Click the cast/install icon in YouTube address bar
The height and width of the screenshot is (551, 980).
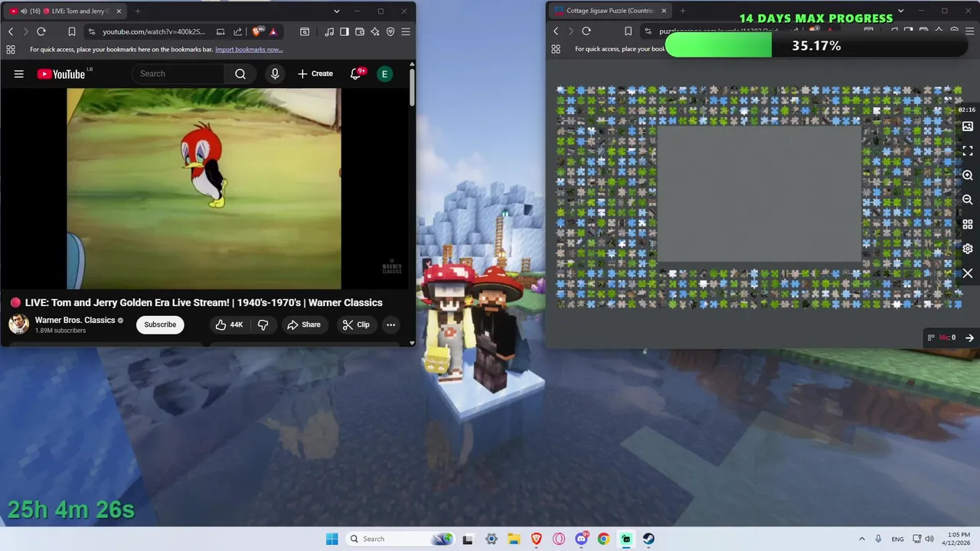click(x=220, y=31)
